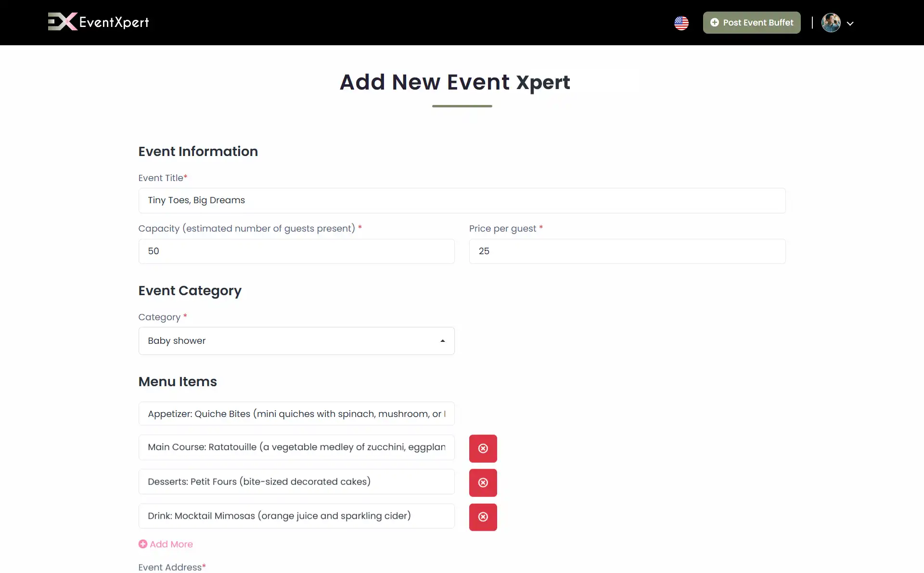Click the profile avatar picture
This screenshot has width=924, height=573.
tap(831, 22)
